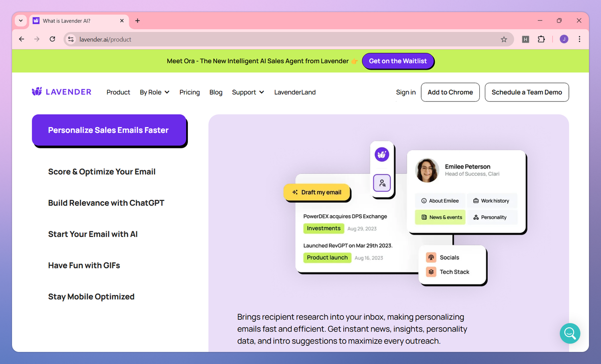Image resolution: width=601 pixels, height=364 pixels.
Task: Click the Aug 16, 2023 date
Action: (369, 258)
